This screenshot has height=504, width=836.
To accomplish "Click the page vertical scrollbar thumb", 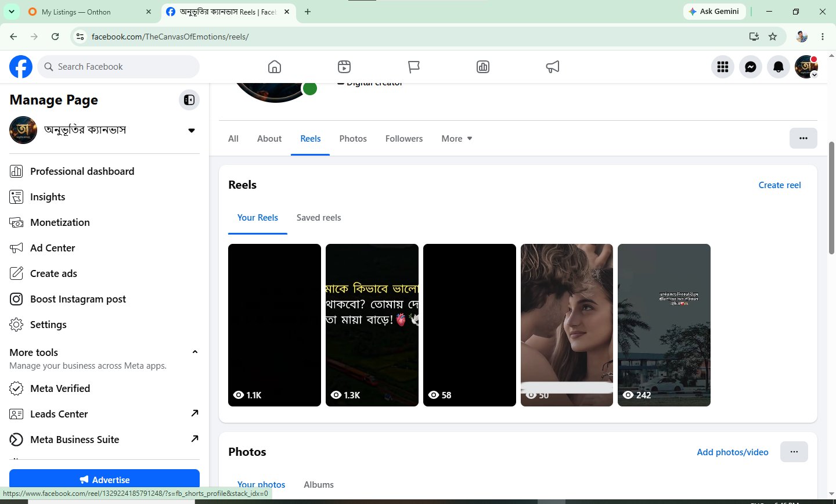I will (x=831, y=197).
